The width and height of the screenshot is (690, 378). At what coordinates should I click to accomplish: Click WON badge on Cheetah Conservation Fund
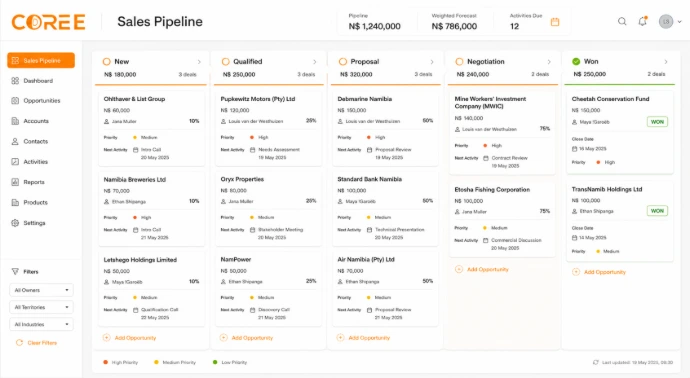[657, 122]
